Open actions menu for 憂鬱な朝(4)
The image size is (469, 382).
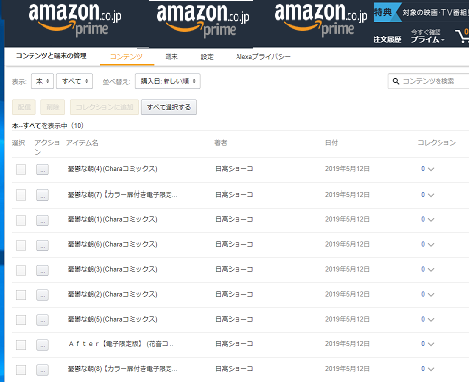click(x=42, y=169)
